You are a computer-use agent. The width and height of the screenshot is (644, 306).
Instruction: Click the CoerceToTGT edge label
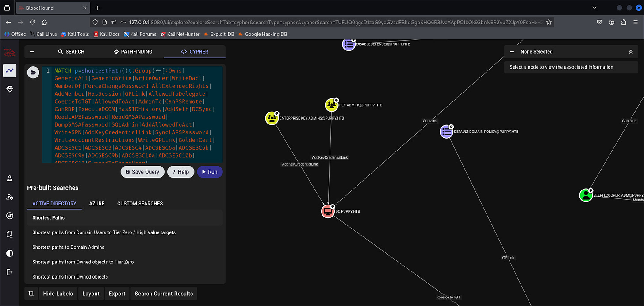(449, 298)
